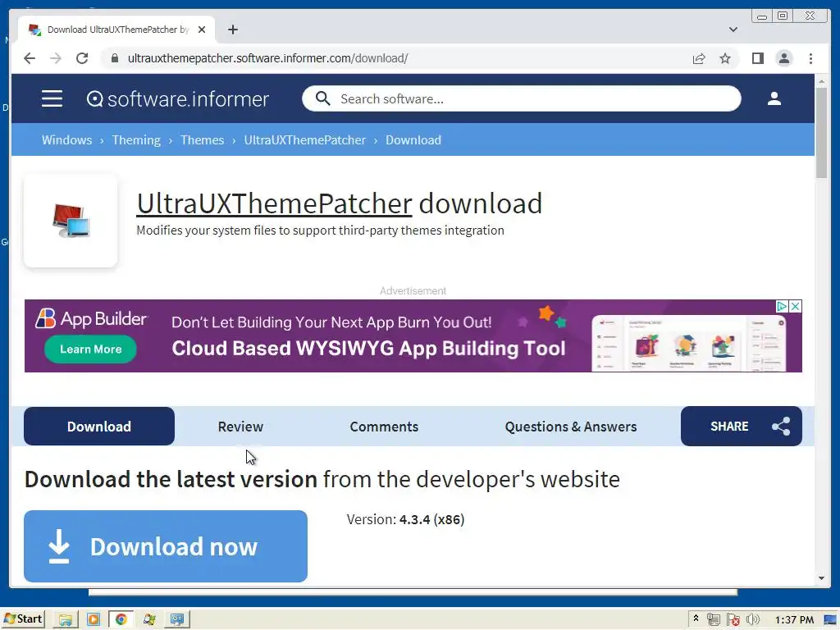Click the Action Center flag tray icon
840x630 pixels.
point(733,620)
